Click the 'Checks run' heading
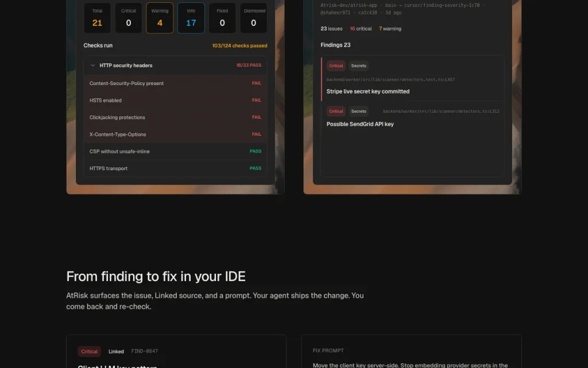Image resolution: width=588 pixels, height=368 pixels. (98, 45)
